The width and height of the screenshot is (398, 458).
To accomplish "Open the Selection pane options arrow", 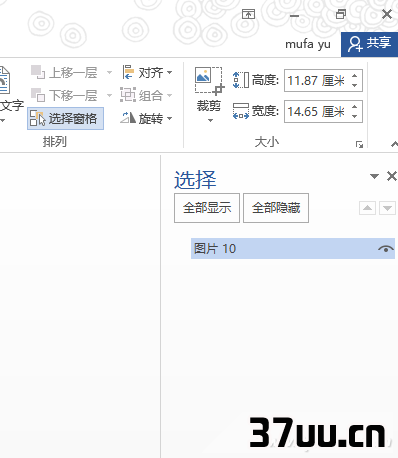I will click(374, 176).
